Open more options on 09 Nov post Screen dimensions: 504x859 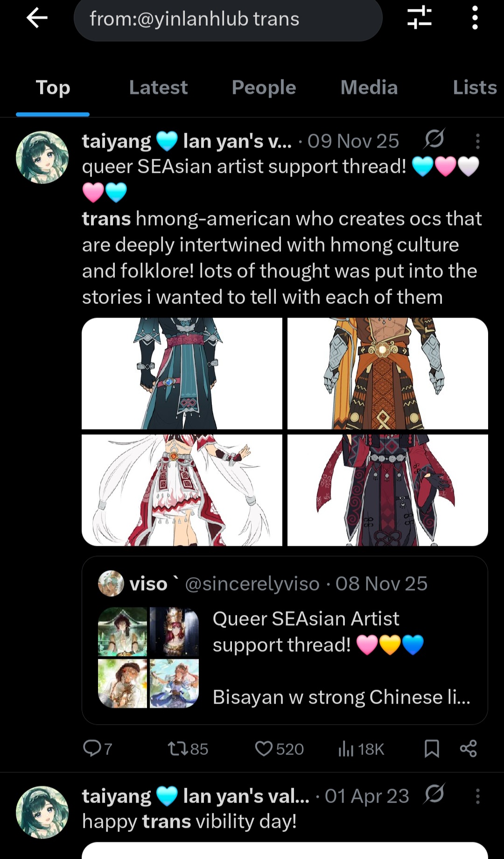(x=477, y=141)
